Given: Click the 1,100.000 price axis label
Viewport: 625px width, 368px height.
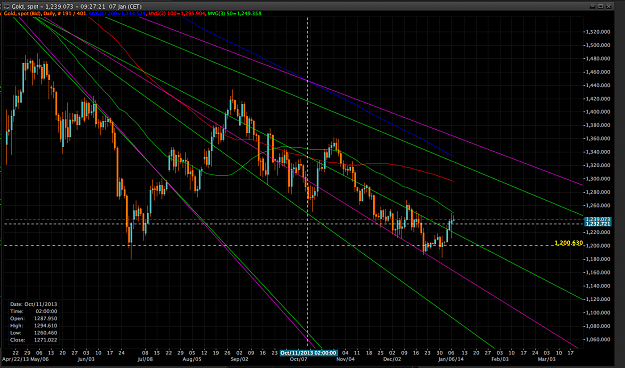Looking at the screenshot, I should [599, 313].
